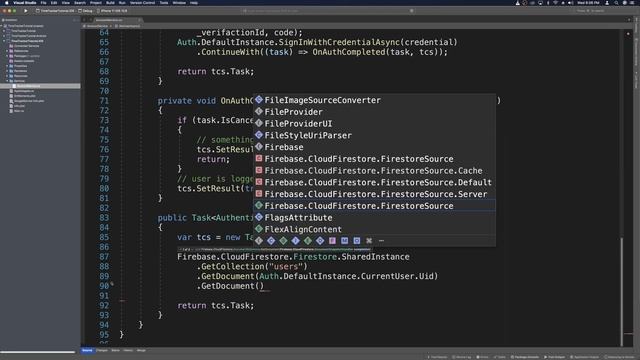This screenshot has width=640, height=360.
Task: Open the startup project selector in toolbar
Action: (x=55, y=11)
